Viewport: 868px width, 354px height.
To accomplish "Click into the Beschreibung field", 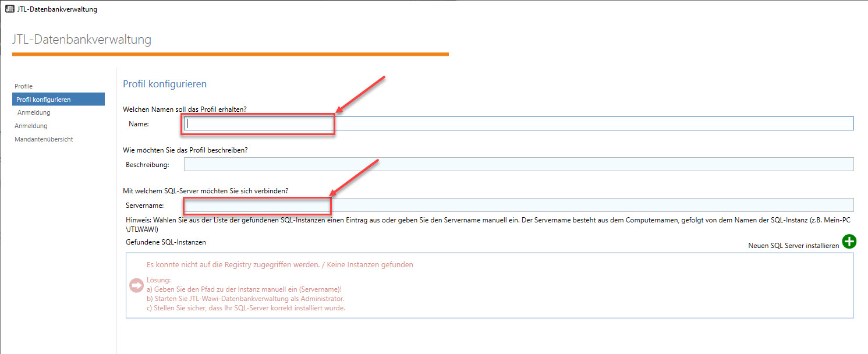I will tap(519, 164).
